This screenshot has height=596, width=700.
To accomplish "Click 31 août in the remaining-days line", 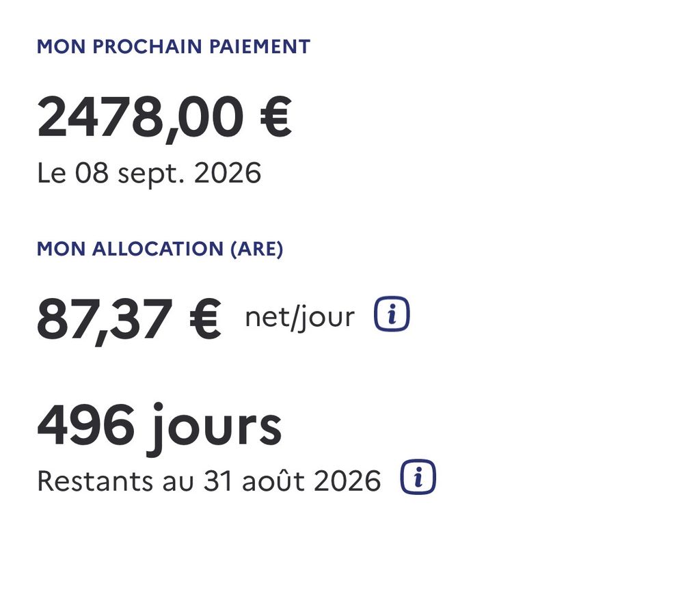I will pos(254,480).
